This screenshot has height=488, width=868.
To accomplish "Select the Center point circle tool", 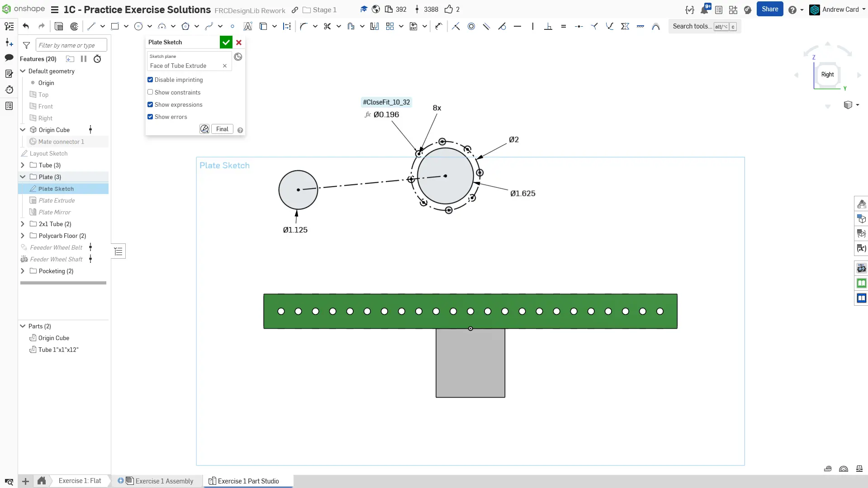I will coord(138,26).
